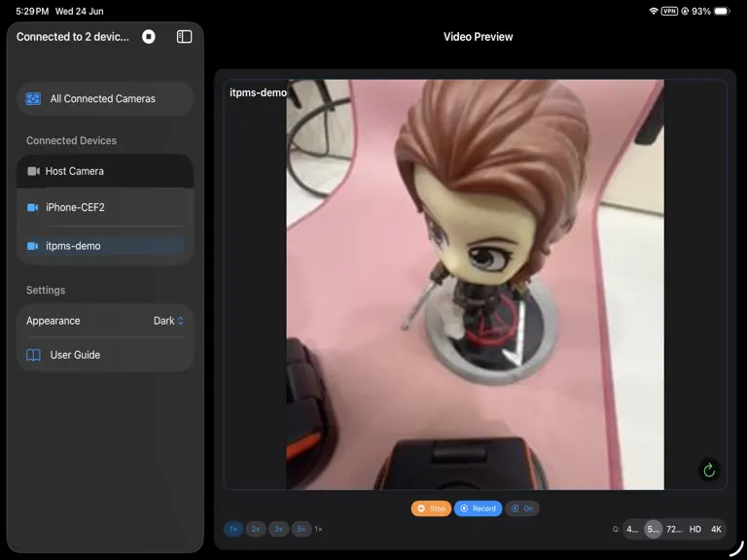Viewport: 747px width, 560px height.
Task: Click the iPhone-CEF2 camera icon
Action: point(32,207)
